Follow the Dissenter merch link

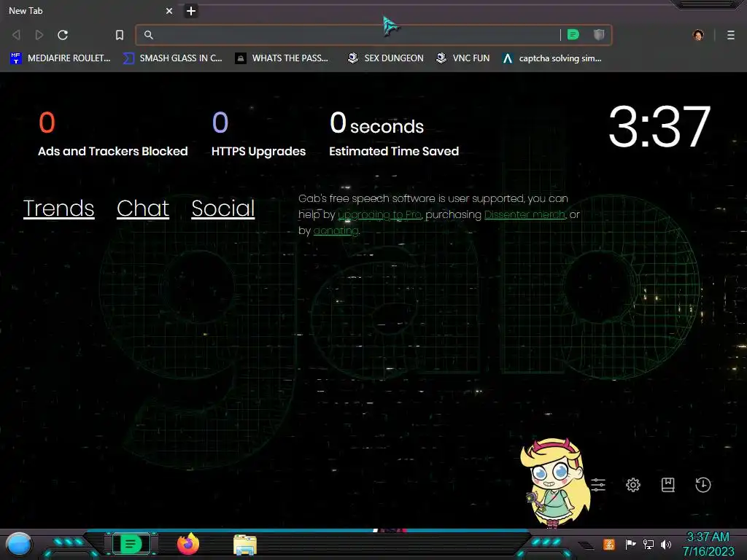(525, 215)
